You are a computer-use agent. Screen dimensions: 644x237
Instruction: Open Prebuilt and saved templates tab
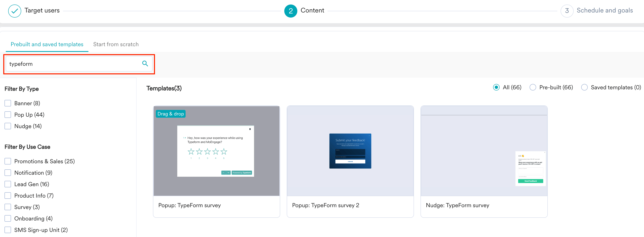[x=47, y=44]
